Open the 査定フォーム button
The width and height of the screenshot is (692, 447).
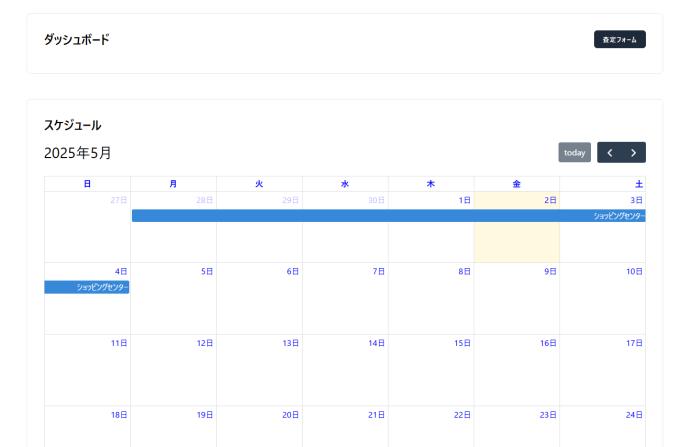tap(619, 40)
